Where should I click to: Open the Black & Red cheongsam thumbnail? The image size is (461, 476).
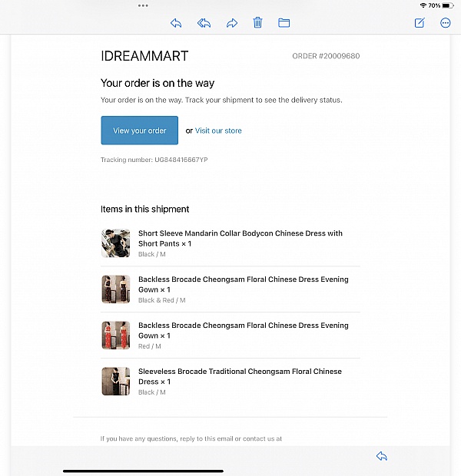click(x=115, y=289)
